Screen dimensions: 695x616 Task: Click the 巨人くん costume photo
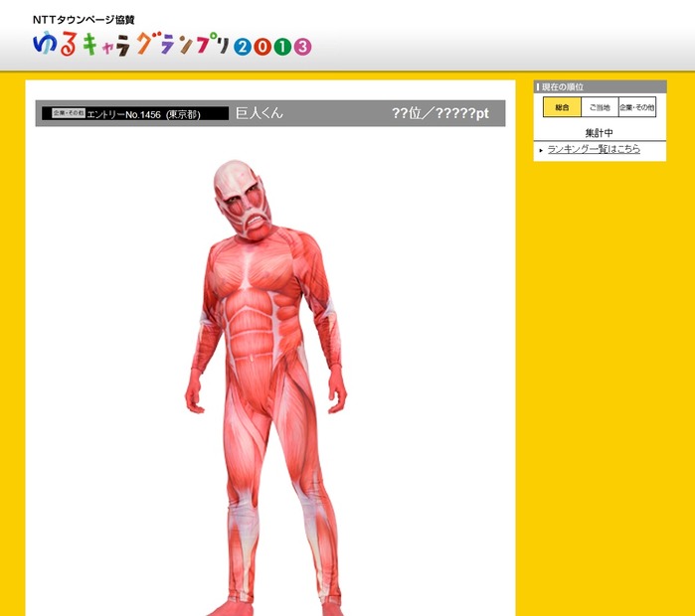[265, 387]
